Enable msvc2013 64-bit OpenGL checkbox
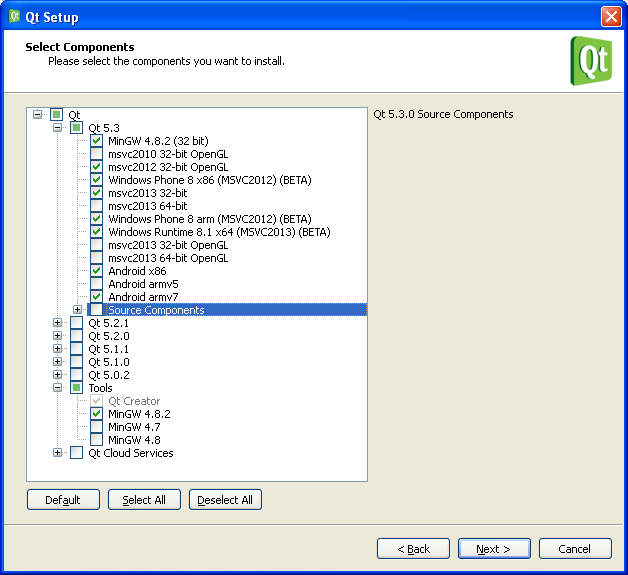 tap(96, 258)
